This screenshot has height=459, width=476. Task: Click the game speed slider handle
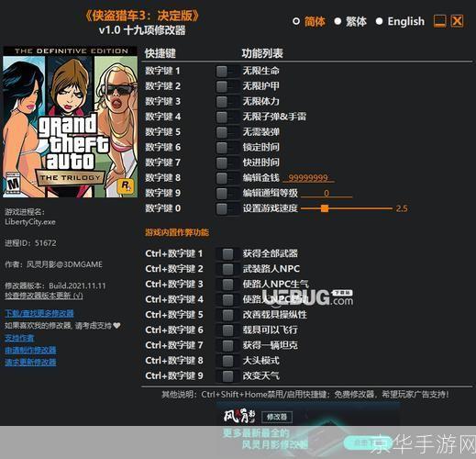coord(325,208)
